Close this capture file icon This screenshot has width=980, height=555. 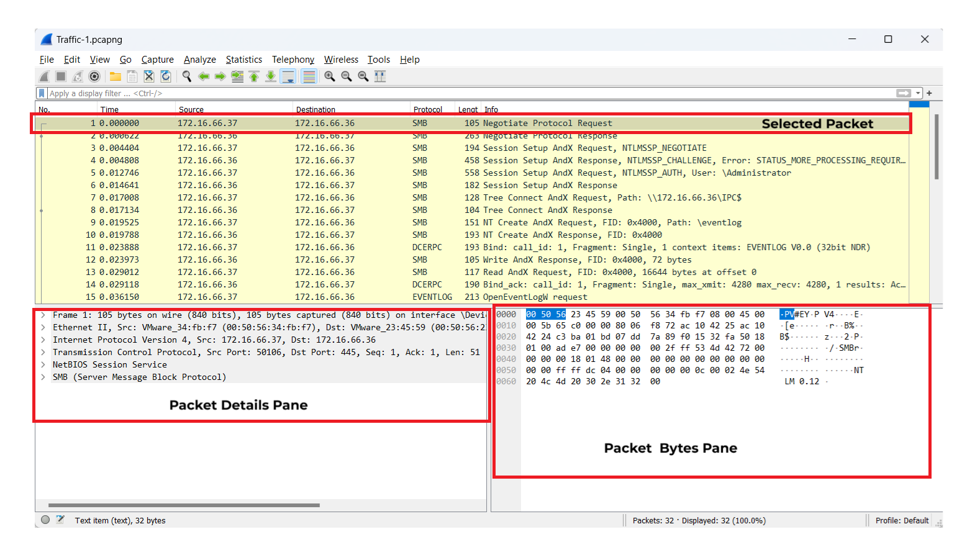pos(149,76)
